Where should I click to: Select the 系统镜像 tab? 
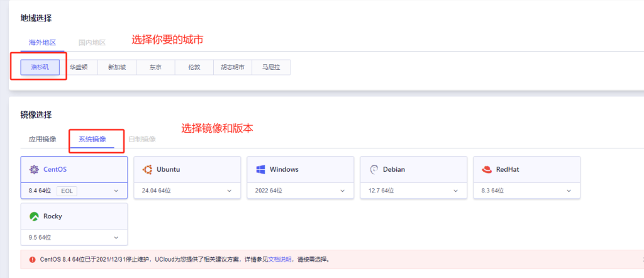click(x=92, y=139)
